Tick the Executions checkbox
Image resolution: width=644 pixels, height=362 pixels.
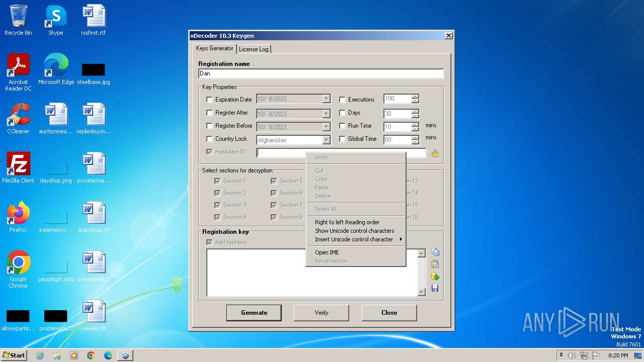pyautogui.click(x=343, y=100)
